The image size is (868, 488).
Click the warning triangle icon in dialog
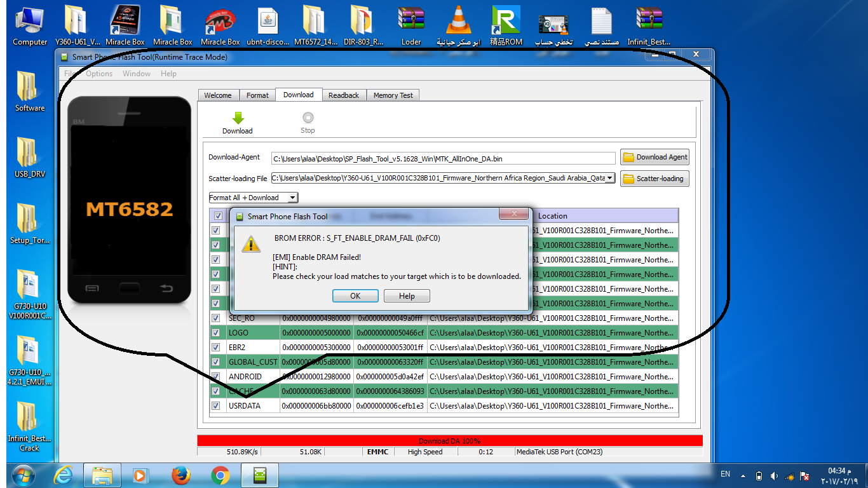(x=252, y=245)
